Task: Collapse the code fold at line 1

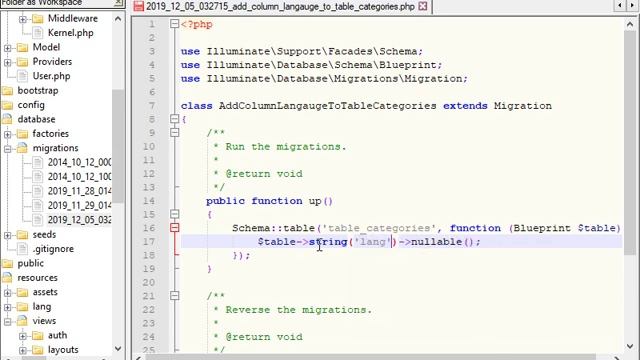Action: tap(175, 24)
